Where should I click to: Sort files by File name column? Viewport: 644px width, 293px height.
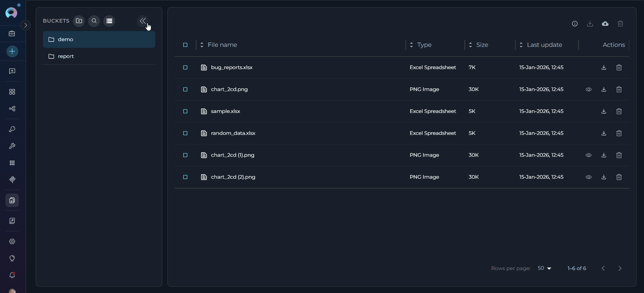tap(222, 45)
